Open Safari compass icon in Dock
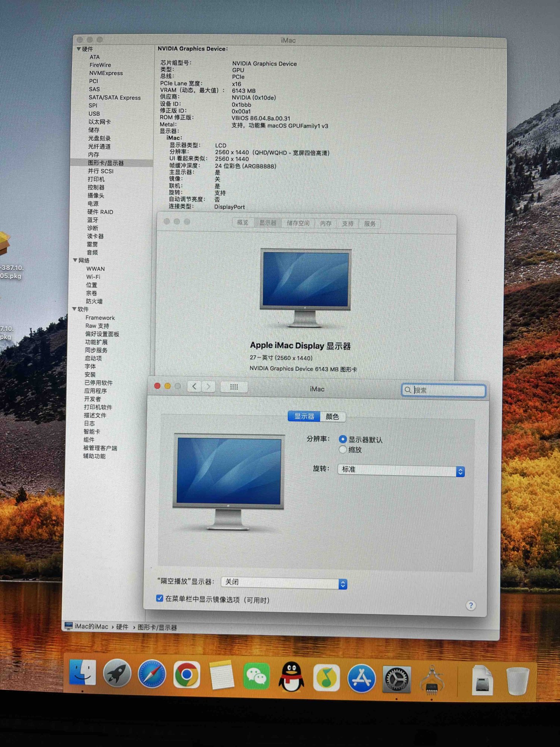 (152, 674)
